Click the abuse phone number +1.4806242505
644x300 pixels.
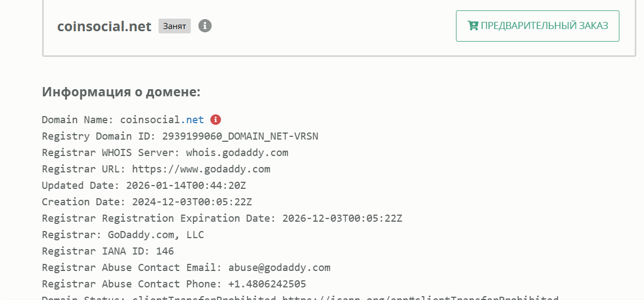click(x=267, y=284)
